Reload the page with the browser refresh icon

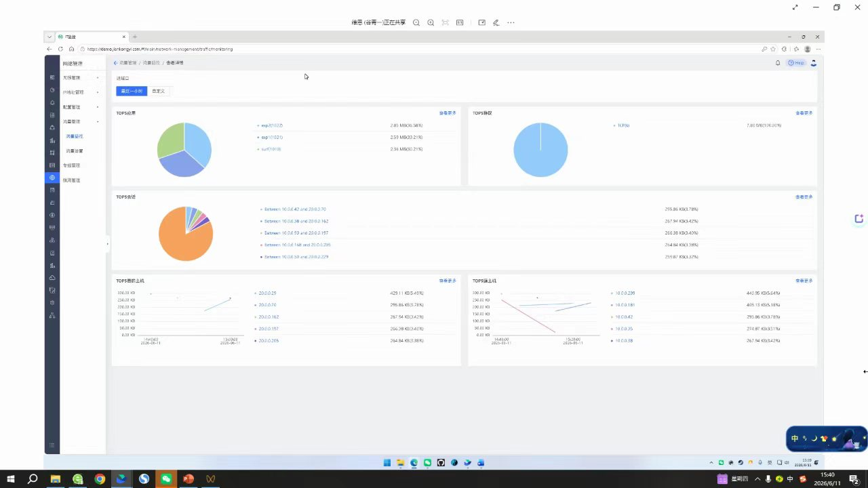(60, 49)
